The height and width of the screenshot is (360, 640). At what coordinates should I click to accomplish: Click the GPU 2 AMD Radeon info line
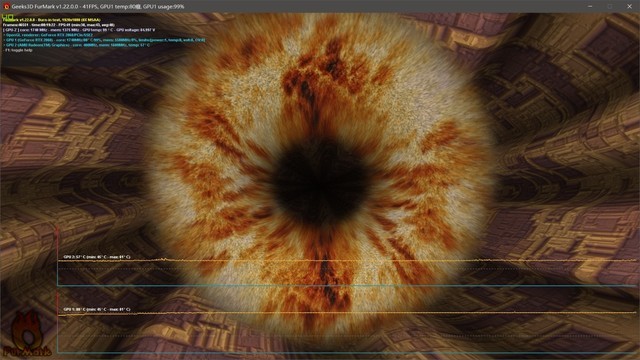coord(77,45)
